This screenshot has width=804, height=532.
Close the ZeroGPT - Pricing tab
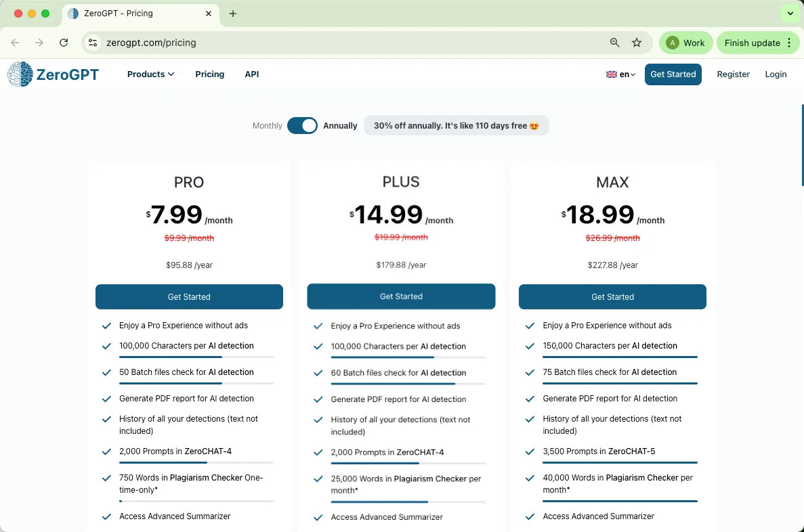tap(209, 14)
